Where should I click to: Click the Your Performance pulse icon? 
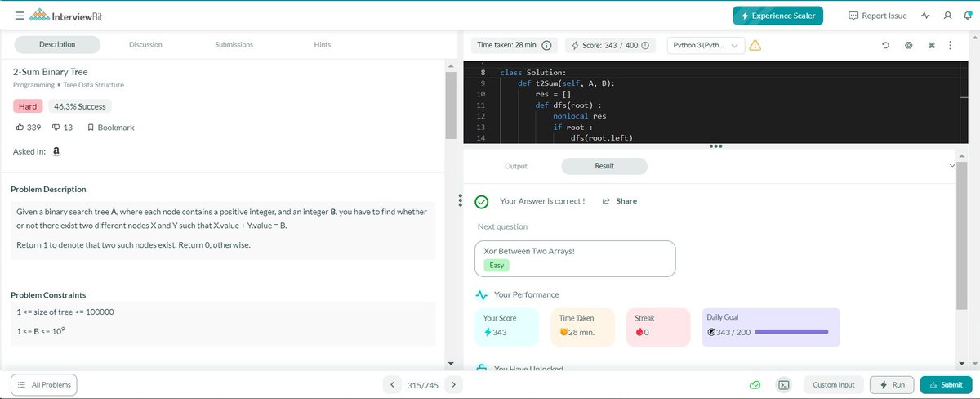pos(482,294)
